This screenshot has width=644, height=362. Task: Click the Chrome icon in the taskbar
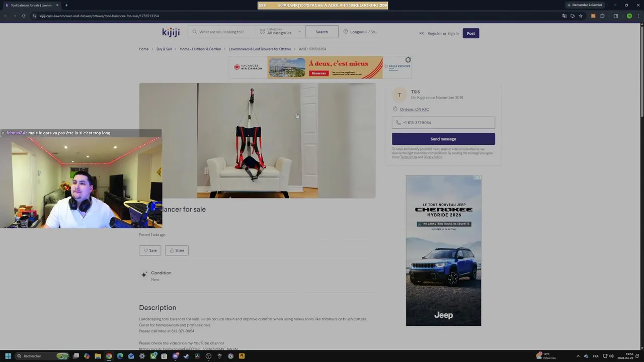pos(109,356)
